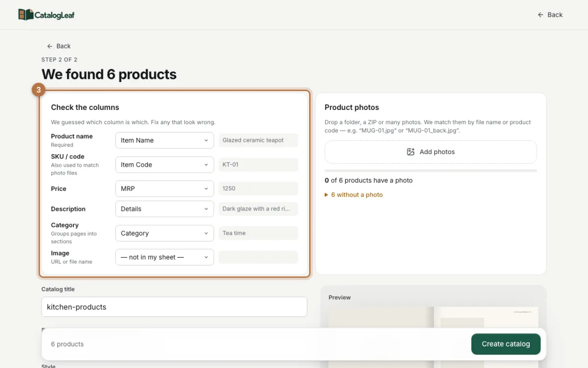Image resolution: width=588 pixels, height=368 pixels.
Task: Click the 'Check the columns' heading
Action: coord(85,107)
